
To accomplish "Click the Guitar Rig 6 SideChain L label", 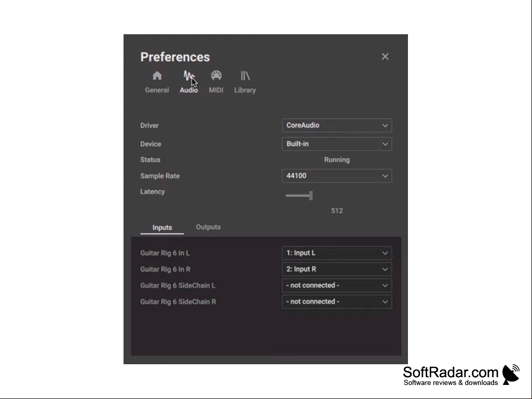I will click(x=178, y=286).
